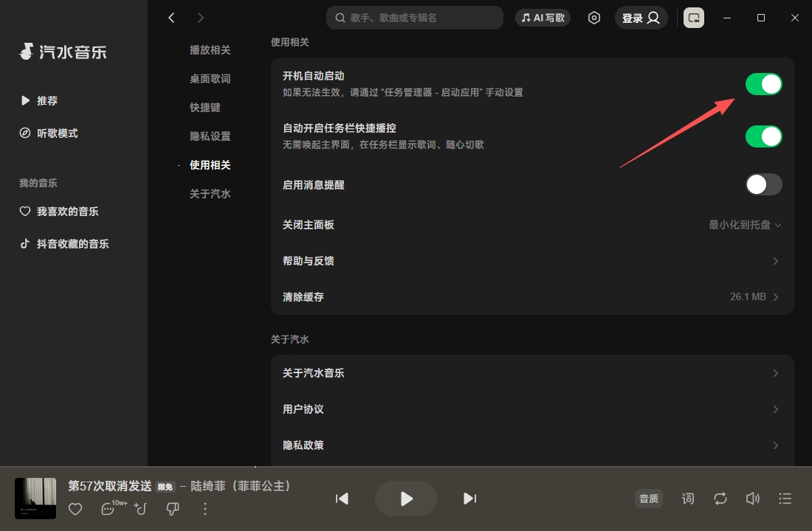This screenshot has height=531, width=812.
Task: Open the play queue list
Action: [x=785, y=499]
